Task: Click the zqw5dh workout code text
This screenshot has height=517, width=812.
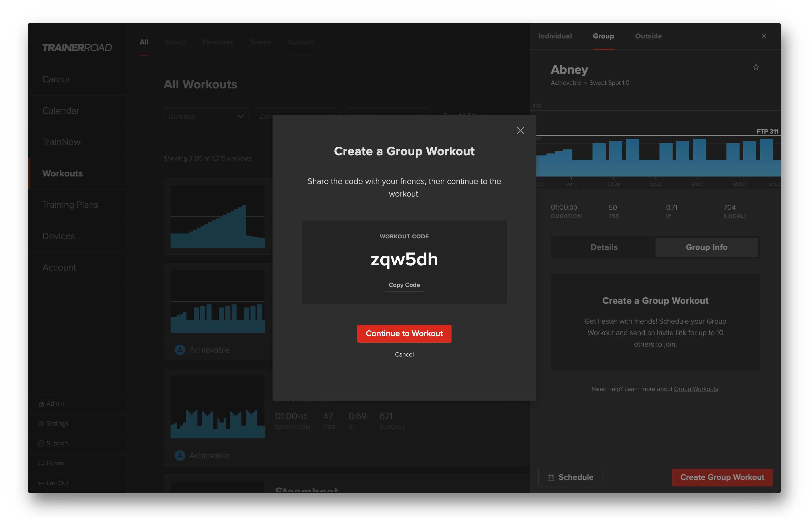Action: click(x=404, y=259)
